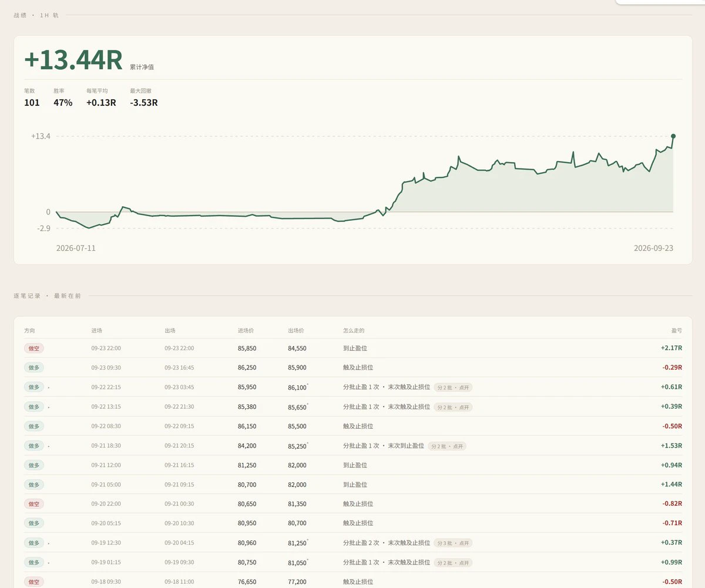Click the exit price 84,550

[297, 348]
